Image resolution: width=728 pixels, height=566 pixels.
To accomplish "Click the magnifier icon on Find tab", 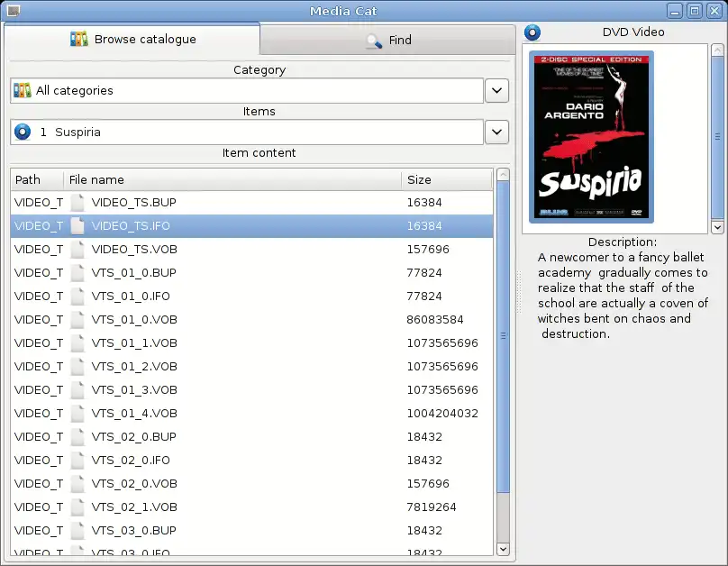I will tap(374, 41).
